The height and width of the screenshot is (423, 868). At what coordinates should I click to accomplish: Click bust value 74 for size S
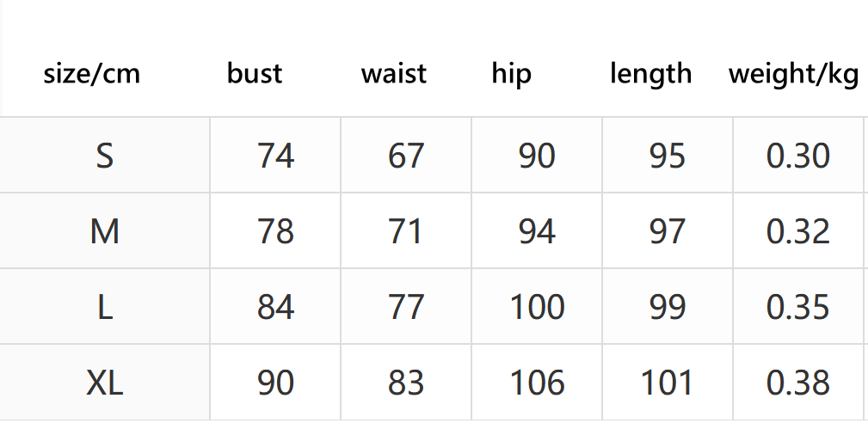coord(275,156)
